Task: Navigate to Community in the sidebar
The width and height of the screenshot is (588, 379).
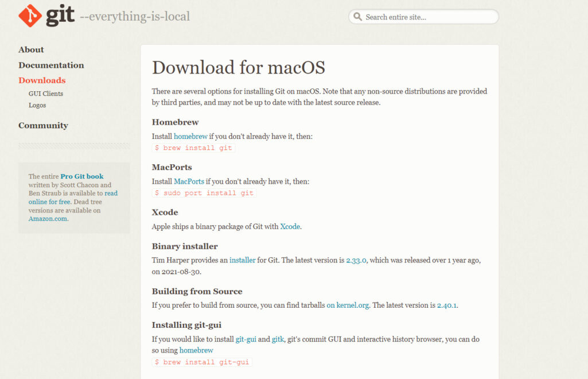Action: pyautogui.click(x=43, y=125)
